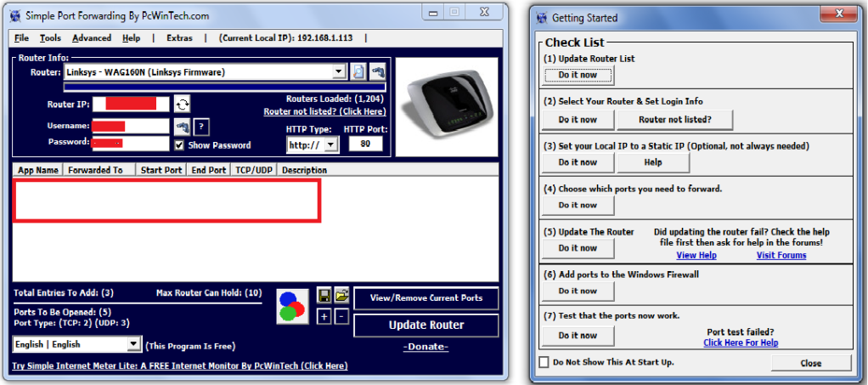The width and height of the screenshot is (868, 385).
Task: Click the refresh icon beside Router IP
Action: click(183, 105)
